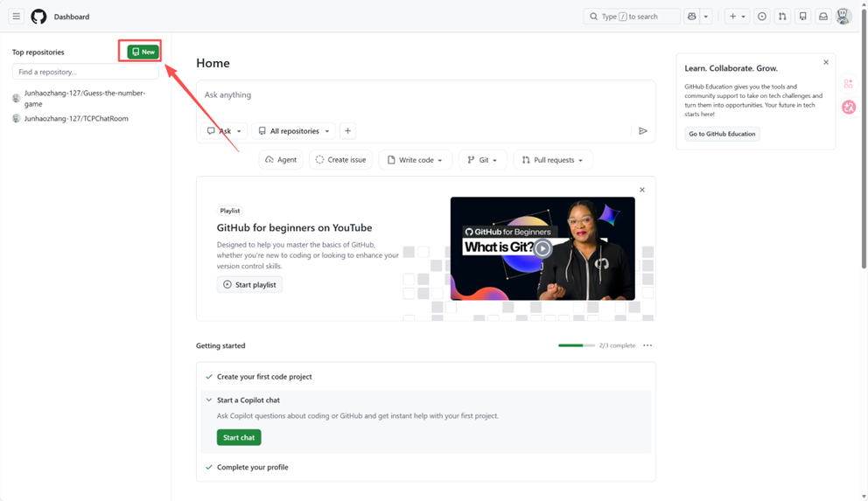Open Junhaozhang-127/Guess-the-number-game repository
The image size is (868, 501).
pos(85,99)
